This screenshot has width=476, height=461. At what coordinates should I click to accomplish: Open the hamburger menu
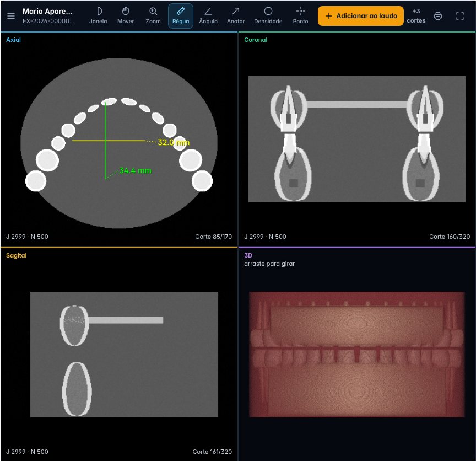click(11, 16)
